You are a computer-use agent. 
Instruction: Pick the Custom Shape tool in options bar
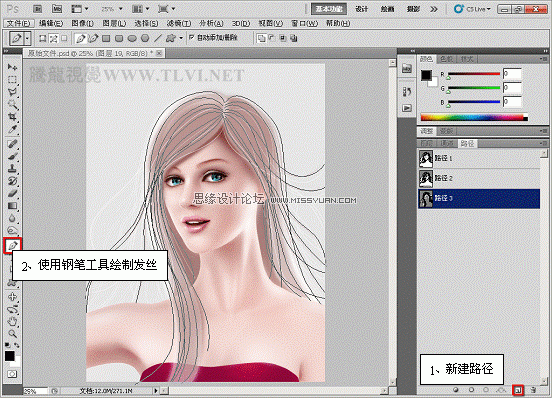[x=170, y=38]
